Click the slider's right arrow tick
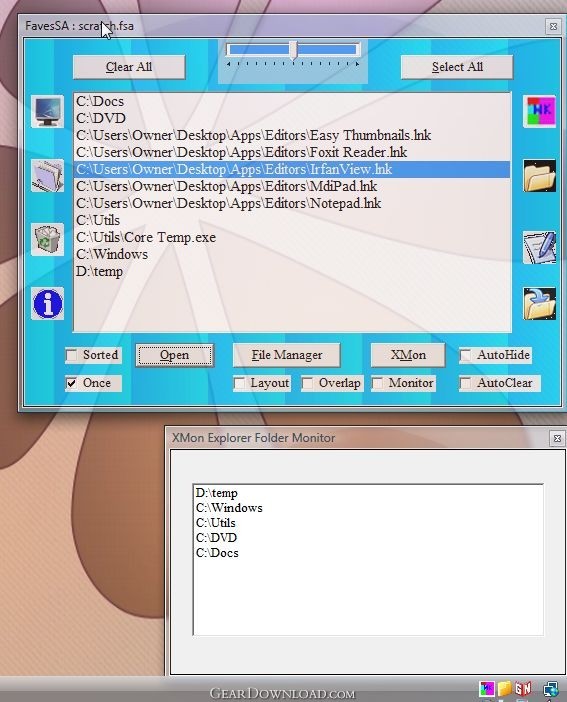 pyautogui.click(x=357, y=64)
